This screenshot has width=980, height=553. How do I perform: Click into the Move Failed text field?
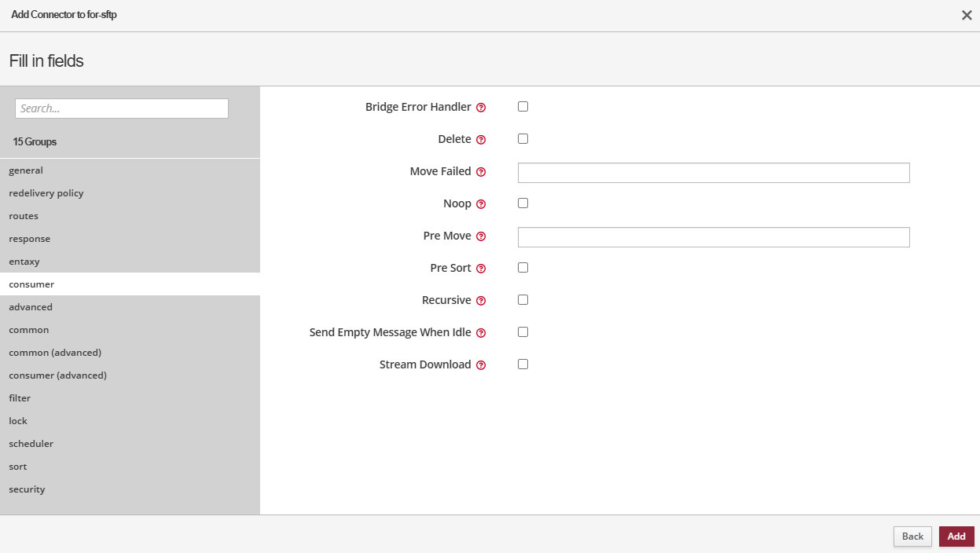point(713,173)
